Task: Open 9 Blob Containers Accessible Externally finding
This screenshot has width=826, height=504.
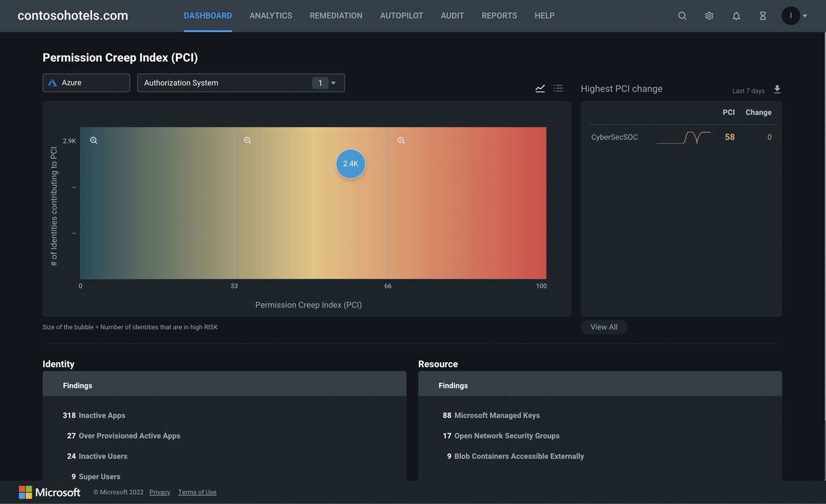Action: point(515,456)
